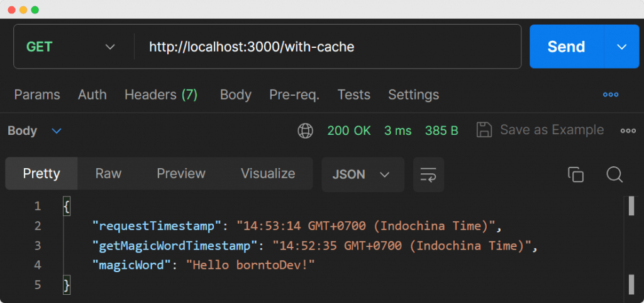Switch to the Tests tab
644x303 pixels.
[x=353, y=95]
